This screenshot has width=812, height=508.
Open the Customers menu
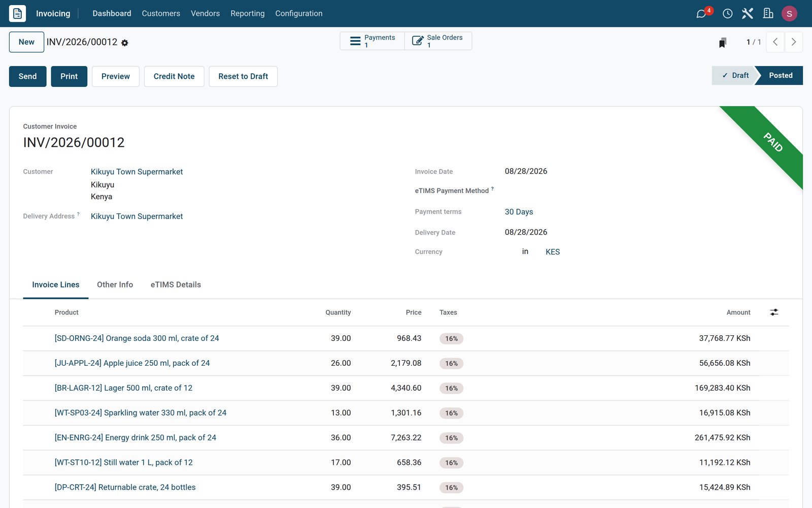point(161,14)
